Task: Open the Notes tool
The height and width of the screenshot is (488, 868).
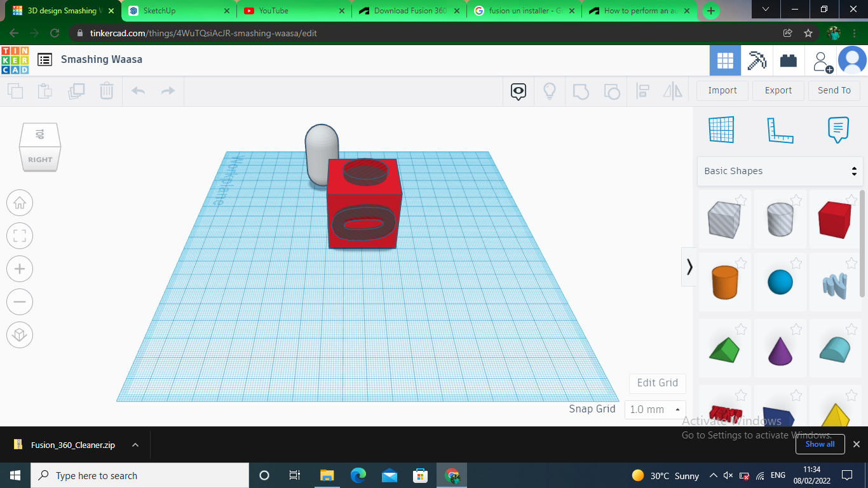Action: 838,129
